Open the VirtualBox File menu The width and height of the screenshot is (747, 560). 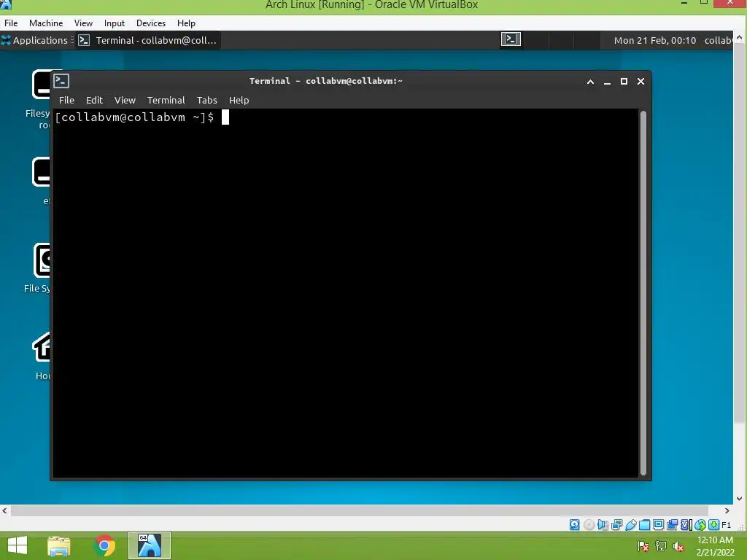tap(11, 23)
